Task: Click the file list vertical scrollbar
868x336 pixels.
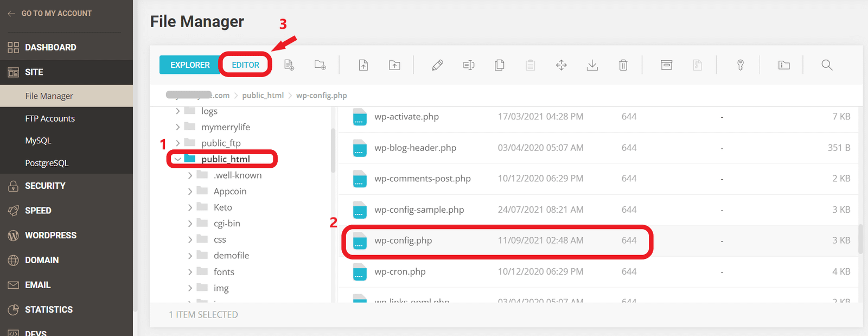Action: tap(860, 239)
